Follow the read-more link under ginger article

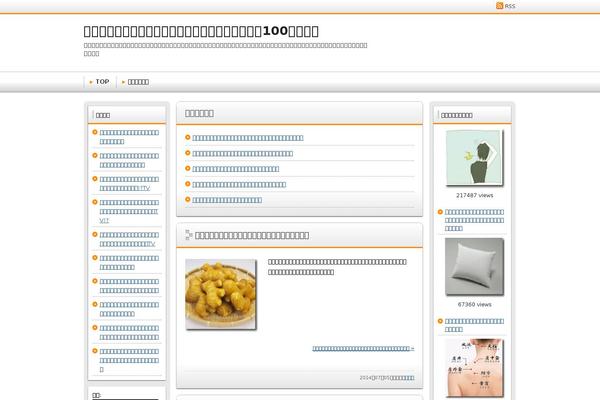363,348
